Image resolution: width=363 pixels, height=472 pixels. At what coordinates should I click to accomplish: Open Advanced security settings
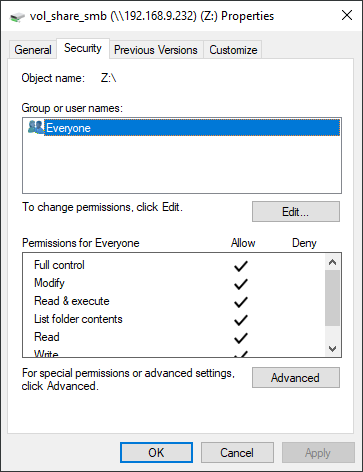[x=296, y=378]
